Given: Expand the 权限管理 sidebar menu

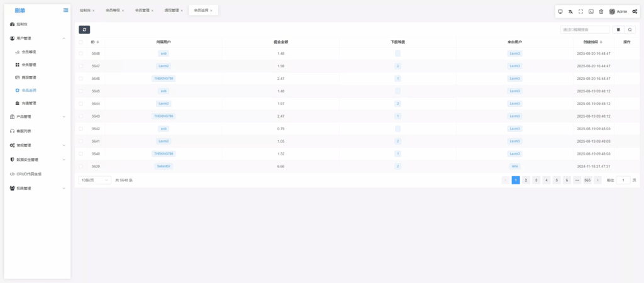Looking at the screenshot, I should 38,188.
